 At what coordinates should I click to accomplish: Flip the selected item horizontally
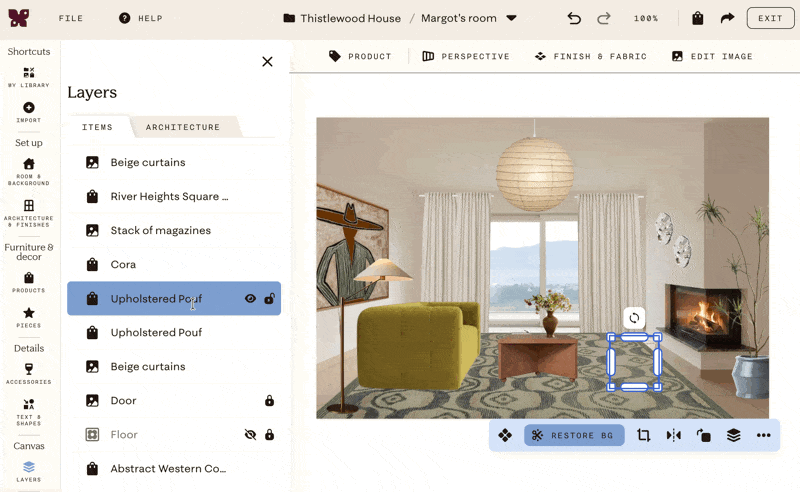point(673,435)
